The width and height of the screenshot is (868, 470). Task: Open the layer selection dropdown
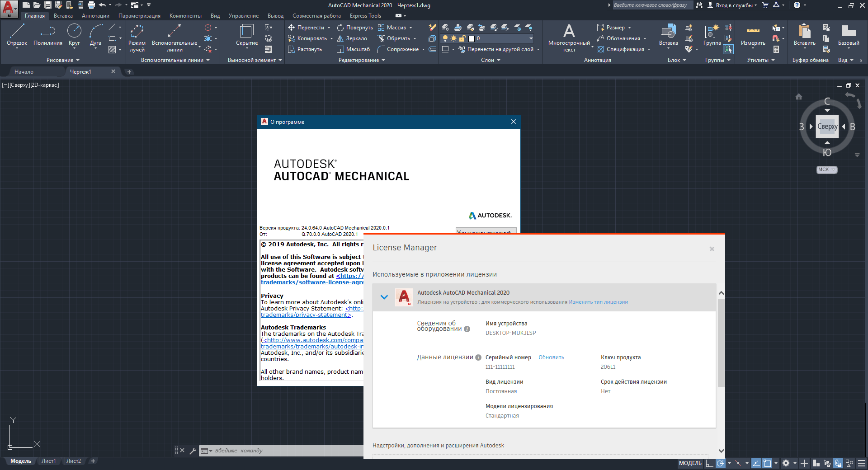pos(531,38)
